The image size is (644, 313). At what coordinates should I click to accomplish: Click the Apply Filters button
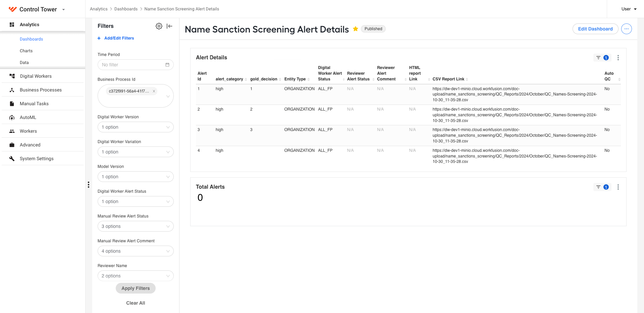point(136,288)
